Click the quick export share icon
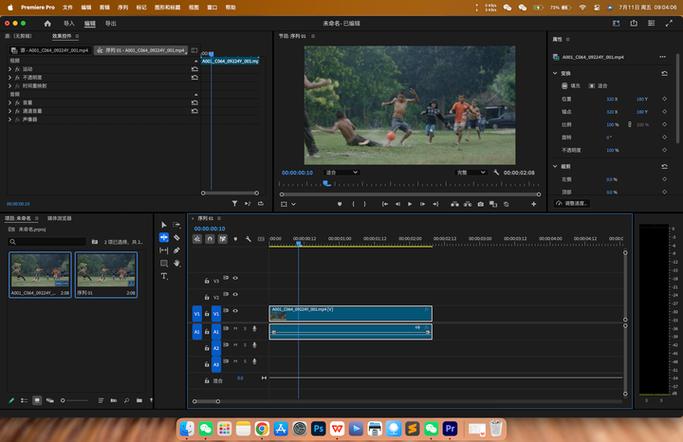Viewport: 683px width, 442px height. (634, 24)
